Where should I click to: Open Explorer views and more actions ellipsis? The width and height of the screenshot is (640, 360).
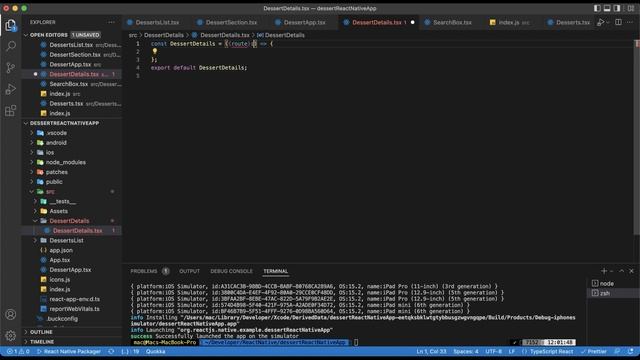(x=111, y=22)
